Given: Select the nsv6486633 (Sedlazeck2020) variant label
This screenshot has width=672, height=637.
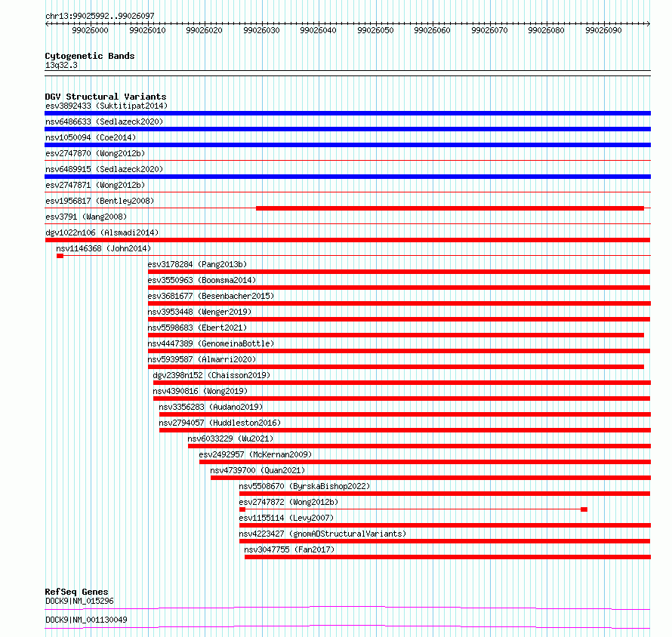Looking at the screenshot, I should (x=104, y=122).
